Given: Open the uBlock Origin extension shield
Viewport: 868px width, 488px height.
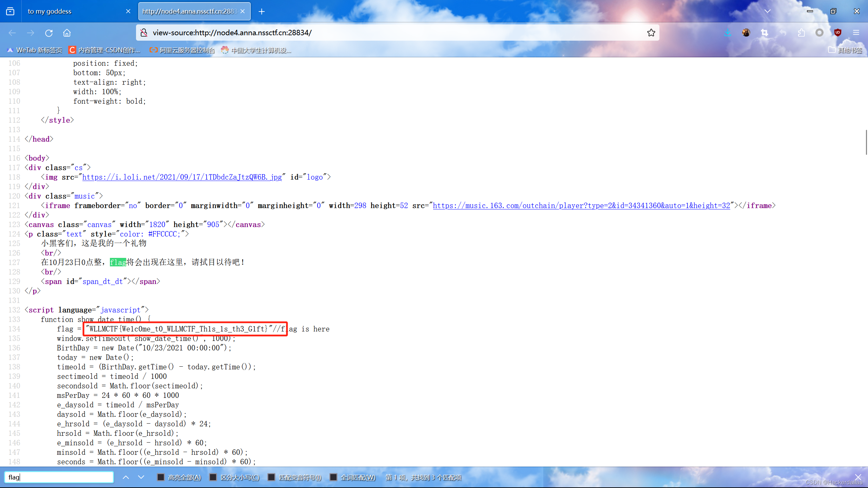Looking at the screenshot, I should click(837, 33).
